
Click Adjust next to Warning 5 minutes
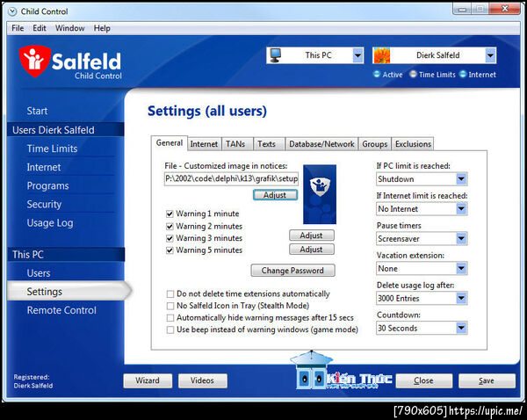coord(312,250)
